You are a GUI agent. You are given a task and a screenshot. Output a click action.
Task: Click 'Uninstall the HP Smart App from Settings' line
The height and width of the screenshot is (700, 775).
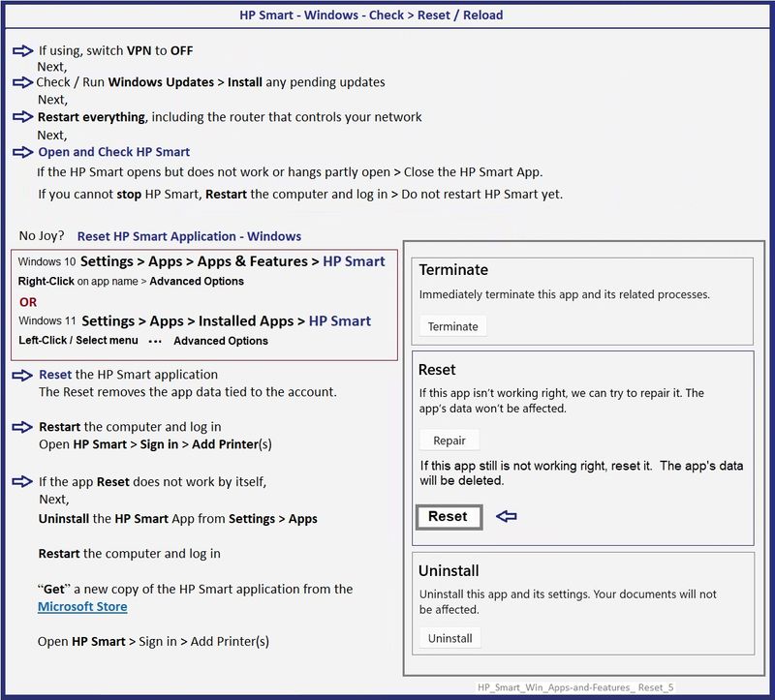[178, 519]
